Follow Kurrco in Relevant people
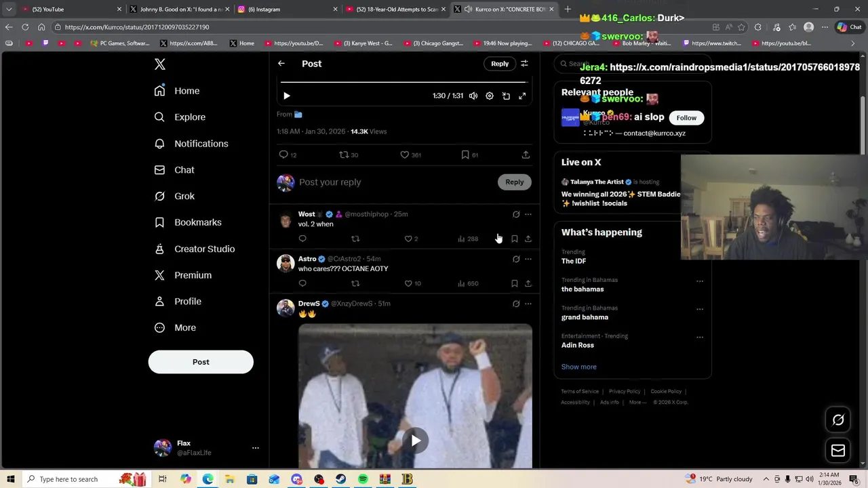This screenshot has width=868, height=488. click(x=686, y=118)
